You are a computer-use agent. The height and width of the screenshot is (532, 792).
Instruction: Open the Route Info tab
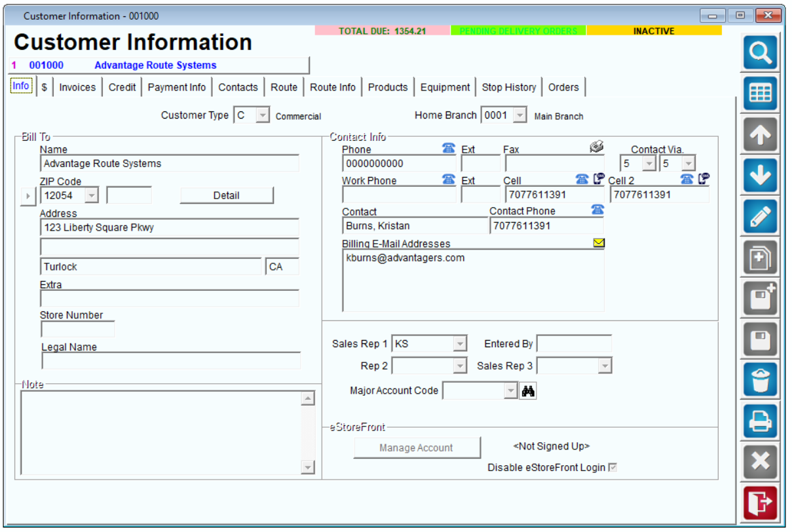point(333,87)
